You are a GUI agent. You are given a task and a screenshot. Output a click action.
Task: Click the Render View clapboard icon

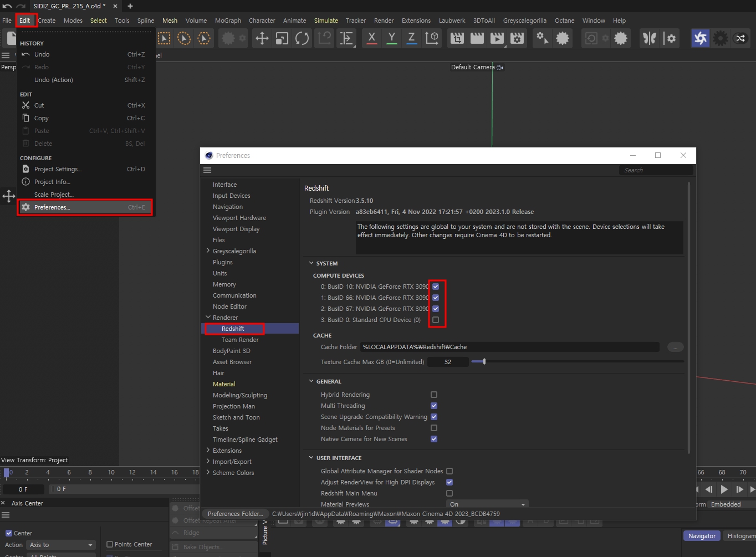point(477,38)
